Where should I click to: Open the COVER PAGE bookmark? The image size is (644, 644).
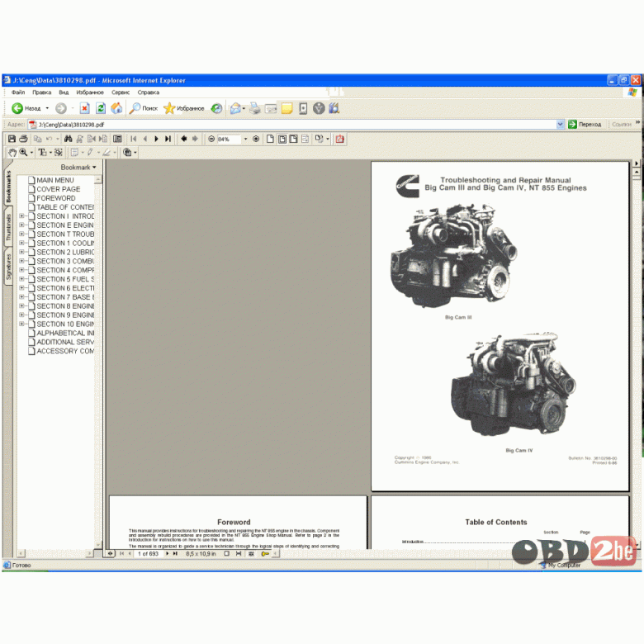coord(59,189)
